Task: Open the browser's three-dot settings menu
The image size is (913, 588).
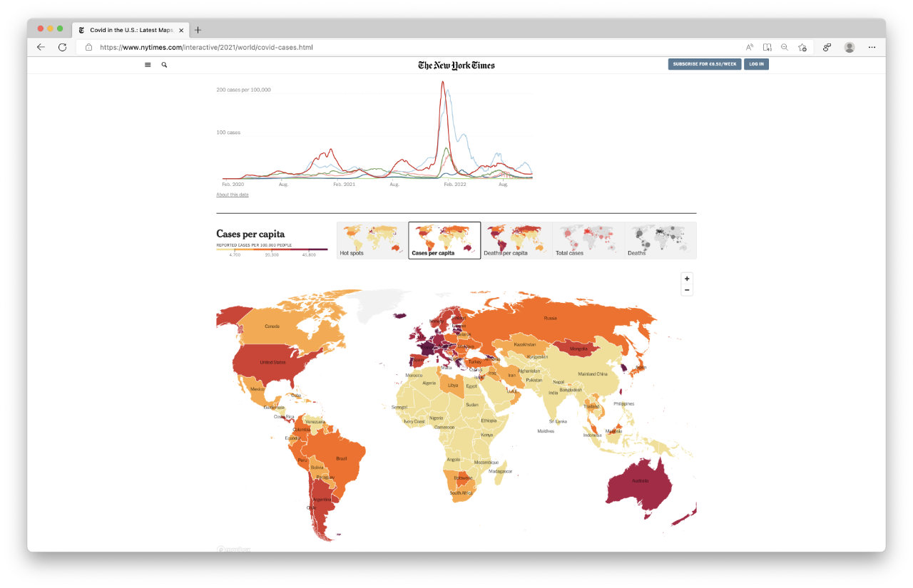Action: (x=872, y=47)
